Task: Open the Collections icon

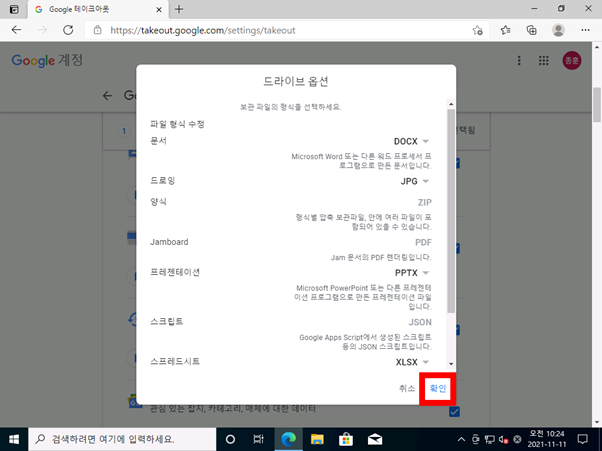Action: click(531, 30)
